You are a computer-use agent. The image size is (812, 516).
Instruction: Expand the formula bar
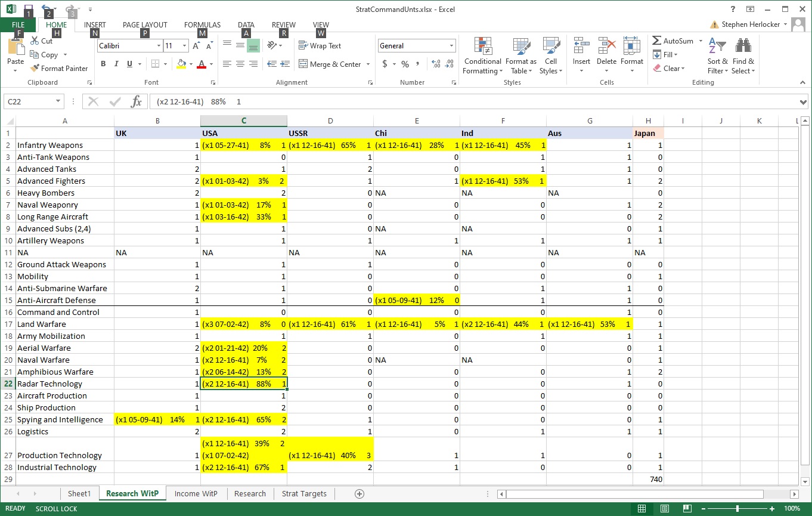pyautogui.click(x=804, y=101)
